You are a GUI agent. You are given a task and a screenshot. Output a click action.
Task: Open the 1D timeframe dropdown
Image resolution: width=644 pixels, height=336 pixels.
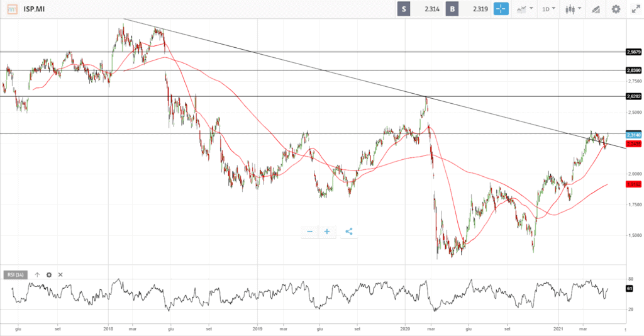point(548,9)
